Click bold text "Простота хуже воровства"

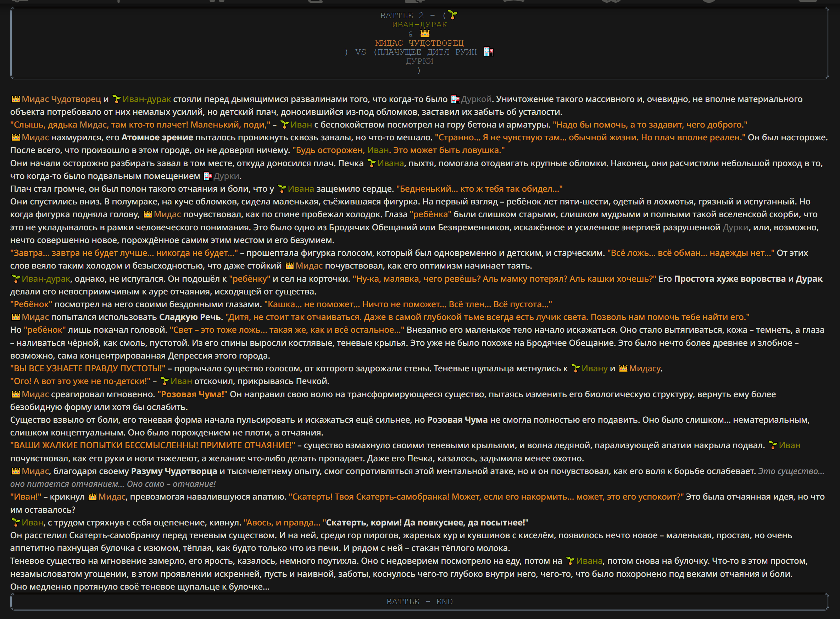pyautogui.click(x=730, y=278)
